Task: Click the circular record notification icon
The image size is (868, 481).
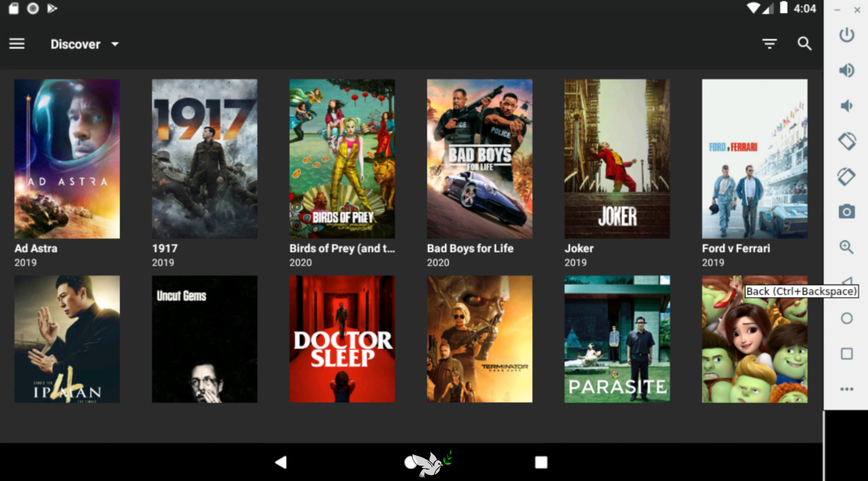Action: click(33, 8)
